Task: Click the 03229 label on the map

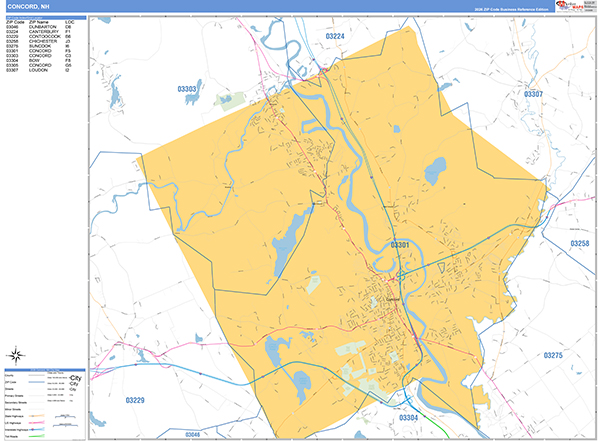Action: pyautogui.click(x=135, y=400)
